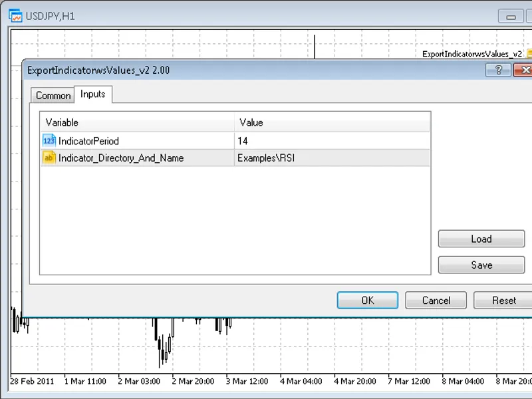Screen dimensions: 532x399
Task: Click the Examples\RSI value cell
Action: point(332,158)
